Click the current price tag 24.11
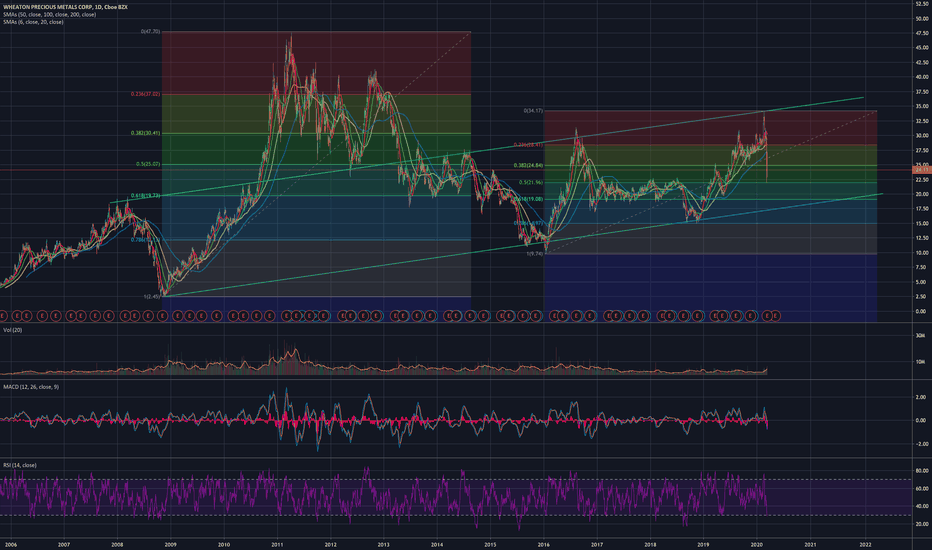 [x=921, y=170]
